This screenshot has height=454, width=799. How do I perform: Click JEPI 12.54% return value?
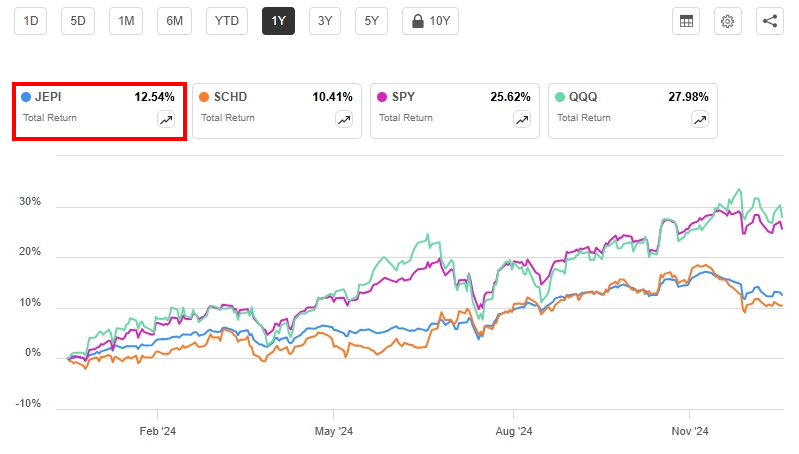154,97
